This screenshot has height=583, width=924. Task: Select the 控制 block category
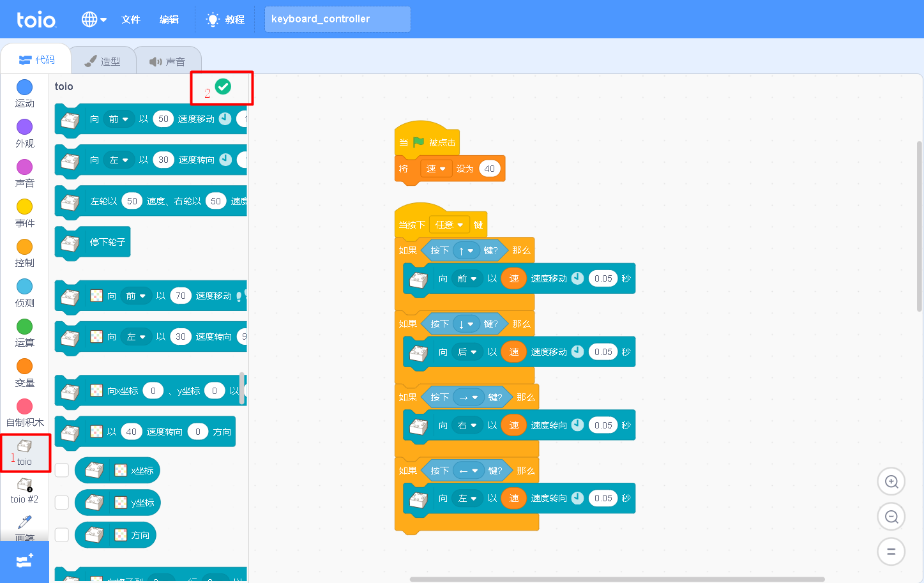pyautogui.click(x=24, y=253)
